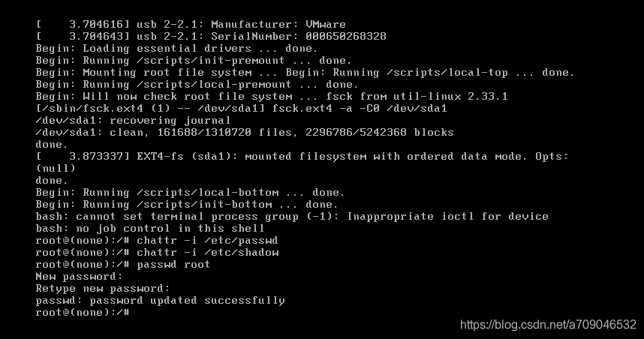Click '/dev/sda1: recovering journal' line
This screenshot has height=339, width=644.
(x=133, y=121)
